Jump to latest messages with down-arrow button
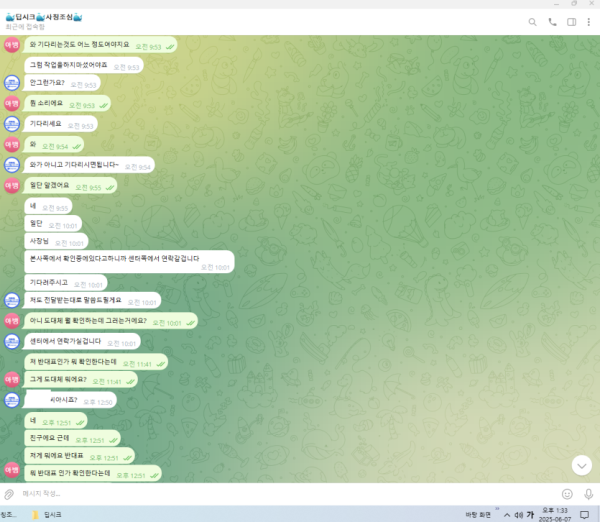The height and width of the screenshot is (522, 600). [582, 465]
